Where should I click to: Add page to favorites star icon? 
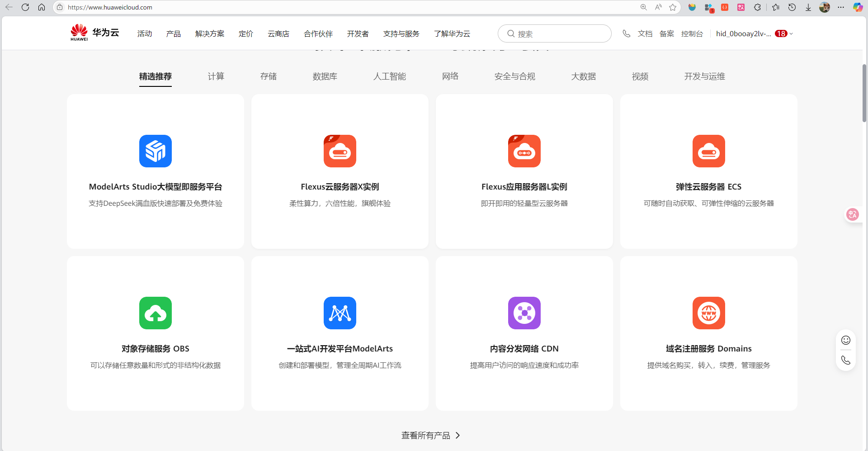(x=673, y=7)
